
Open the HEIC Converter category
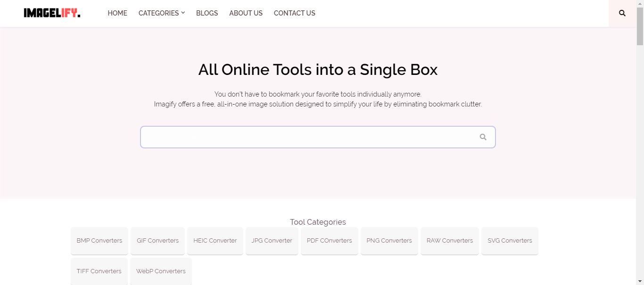point(215,241)
